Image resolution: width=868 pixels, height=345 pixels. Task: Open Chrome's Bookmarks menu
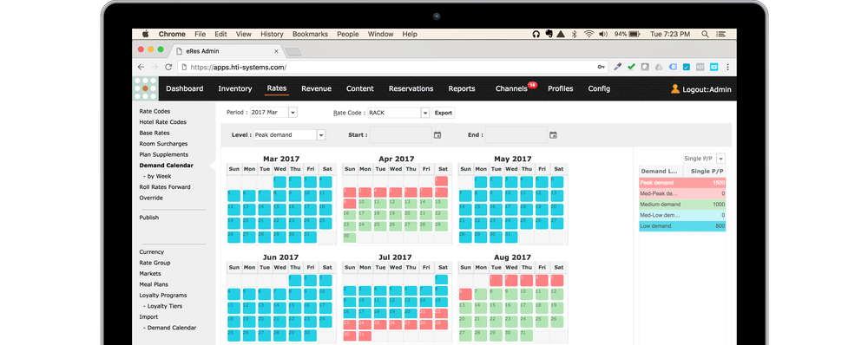(310, 35)
